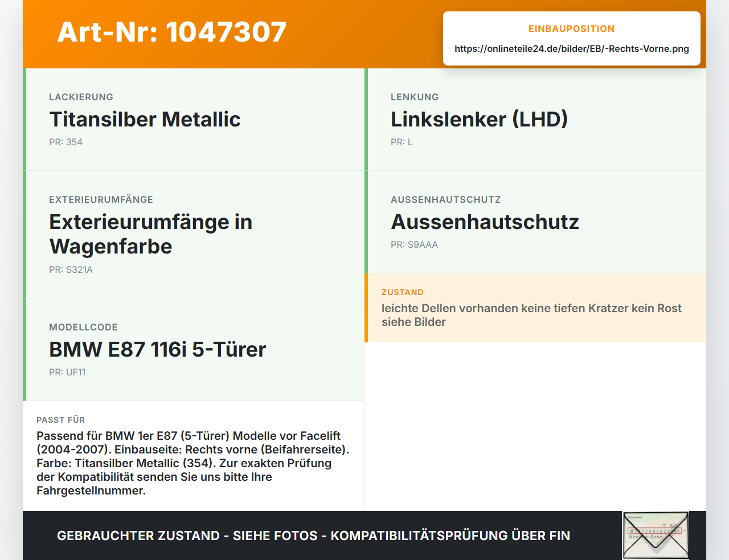Select the PR: L code text

coord(402,142)
